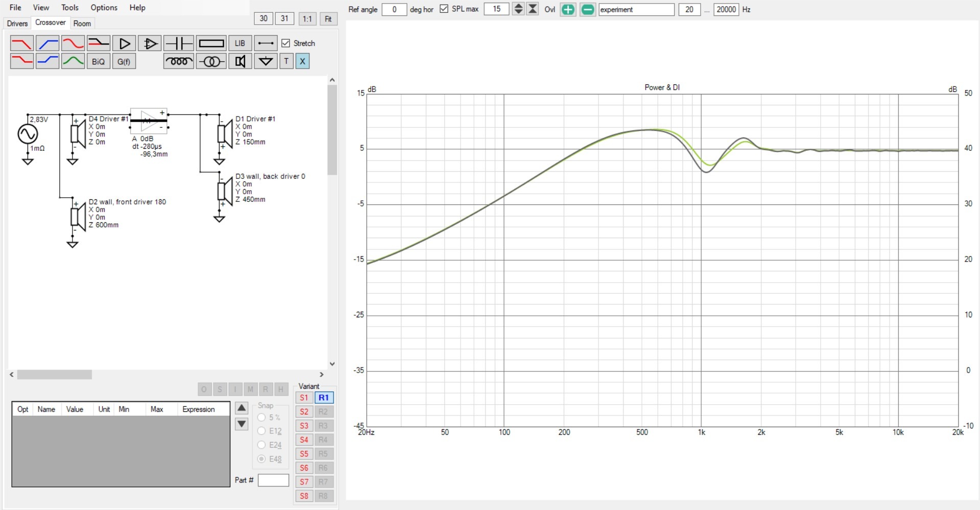Select variant S2
The width and height of the screenshot is (980, 510).
[x=304, y=411]
